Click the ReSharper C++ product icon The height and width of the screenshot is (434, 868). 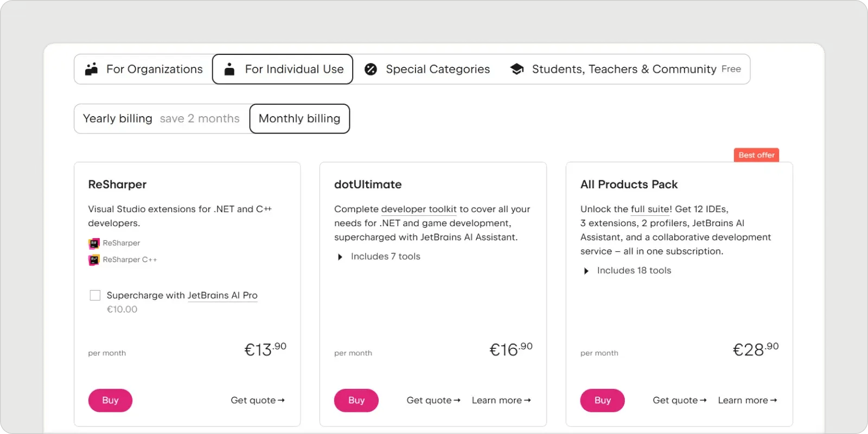pyautogui.click(x=93, y=260)
